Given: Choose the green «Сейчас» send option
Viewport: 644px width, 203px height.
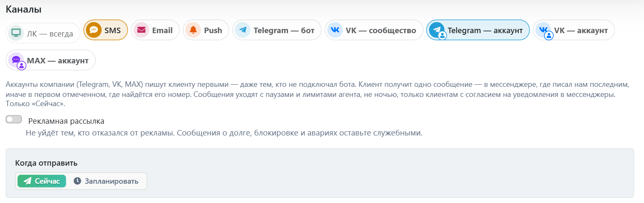Looking at the screenshot, I should point(42,181).
